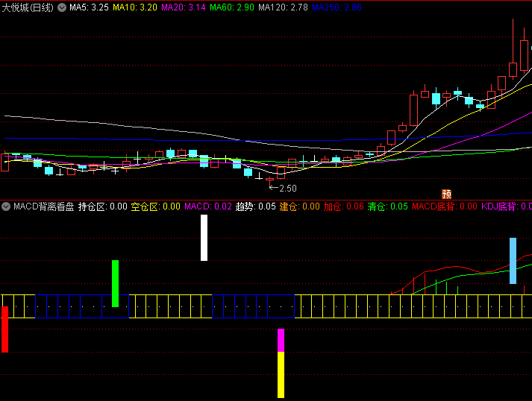
Task: Select the MA20: 3.14 label
Action: click(184, 7)
